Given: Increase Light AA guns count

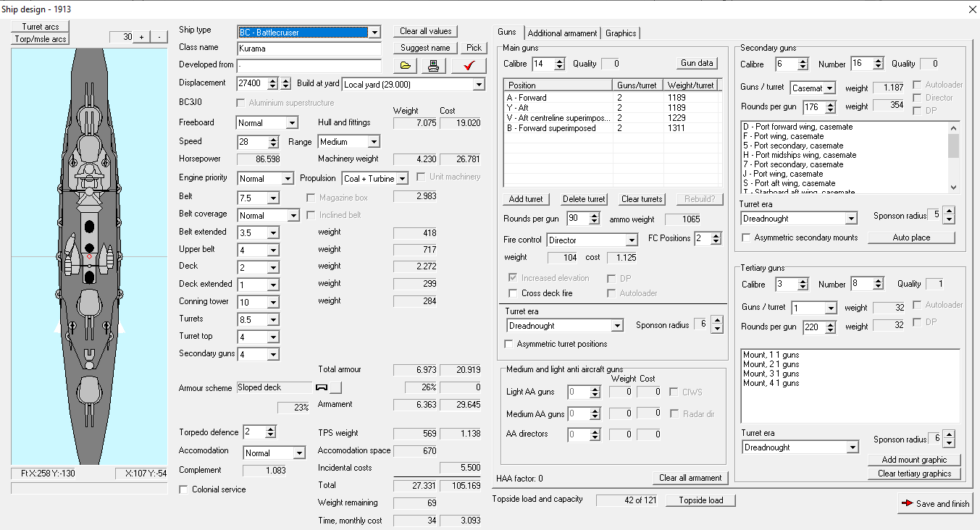Looking at the screenshot, I should (595, 389).
